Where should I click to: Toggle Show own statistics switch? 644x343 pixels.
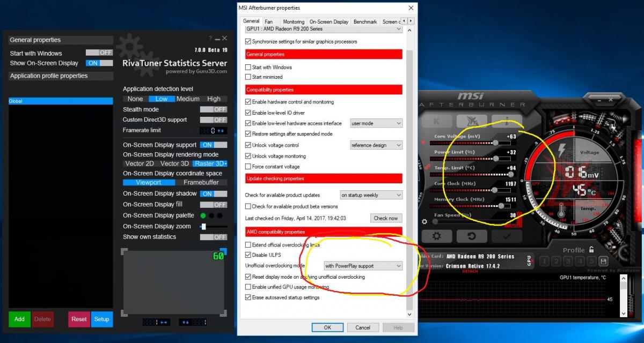tap(214, 237)
